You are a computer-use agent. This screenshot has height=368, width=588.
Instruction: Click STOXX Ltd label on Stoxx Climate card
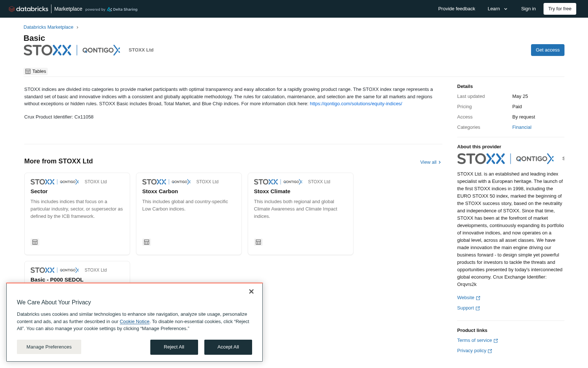(319, 182)
